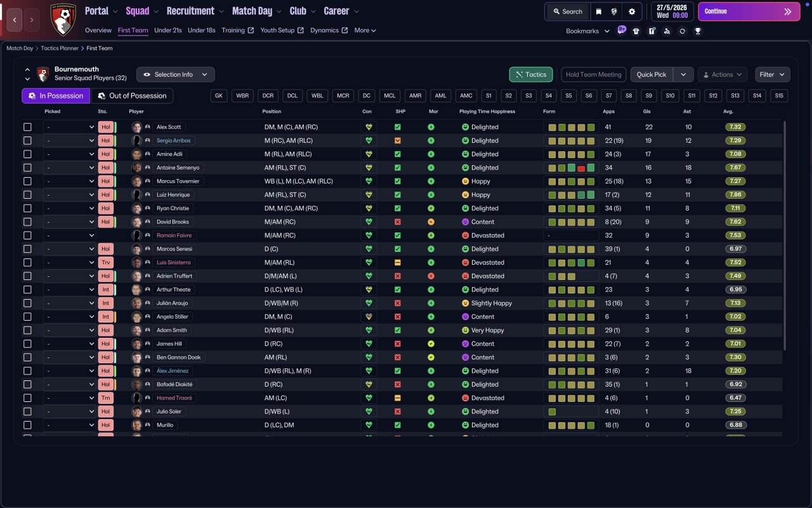Tick the checkbox for David Brooks
This screenshot has height=508, width=812.
[27, 222]
